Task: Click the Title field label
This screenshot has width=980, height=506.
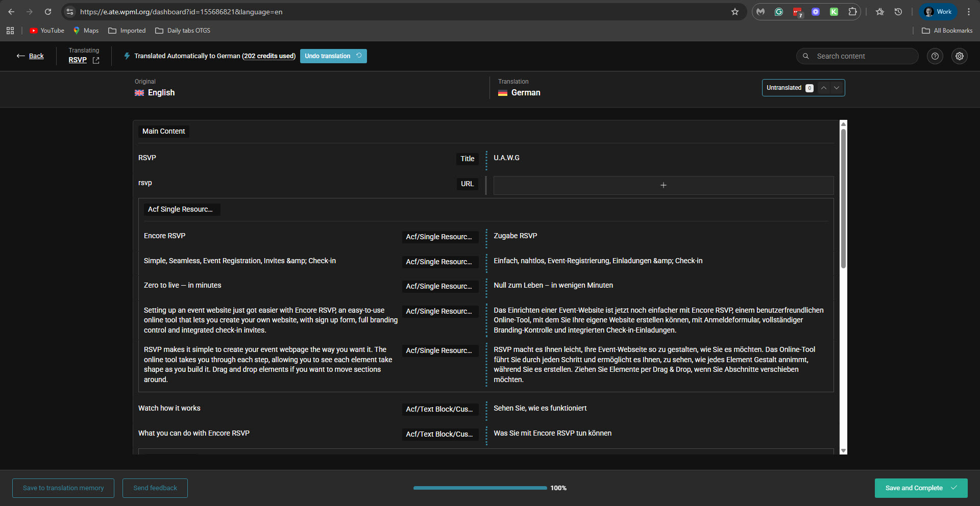Action: point(468,159)
